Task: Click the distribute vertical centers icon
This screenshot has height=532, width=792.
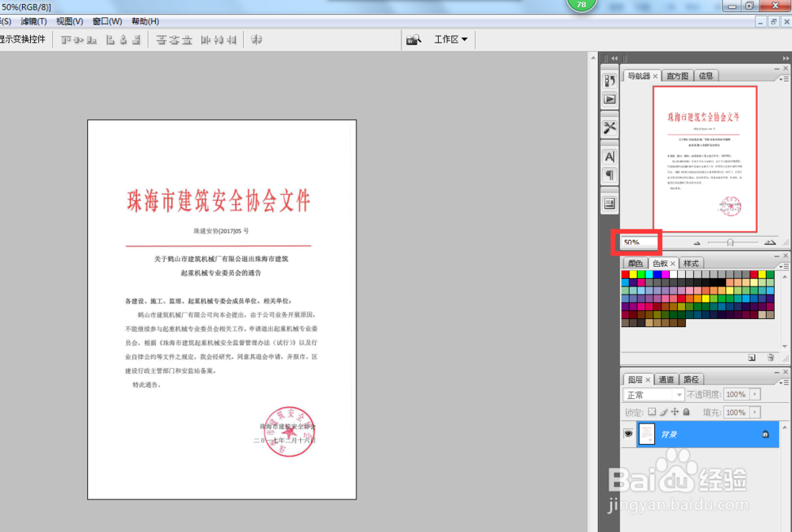Action: tap(174, 40)
